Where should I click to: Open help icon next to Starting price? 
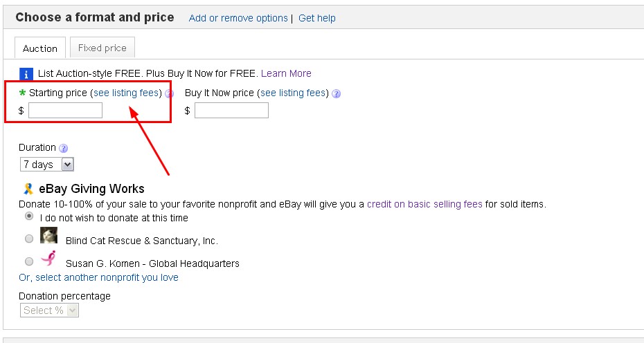coord(169,93)
